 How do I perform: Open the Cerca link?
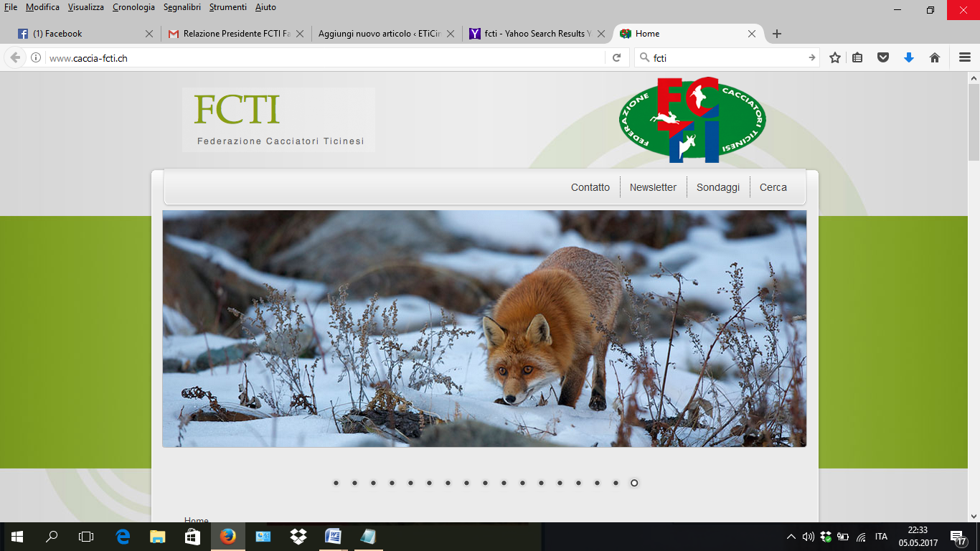(773, 187)
